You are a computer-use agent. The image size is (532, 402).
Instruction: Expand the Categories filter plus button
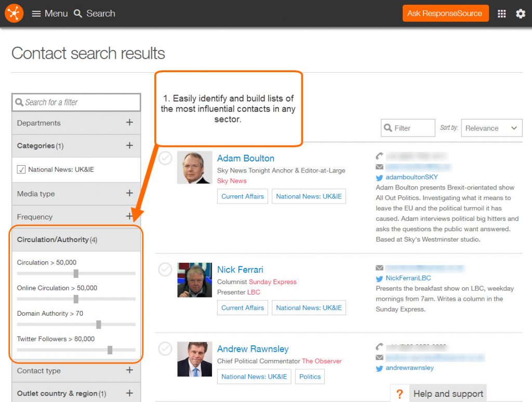coord(129,145)
